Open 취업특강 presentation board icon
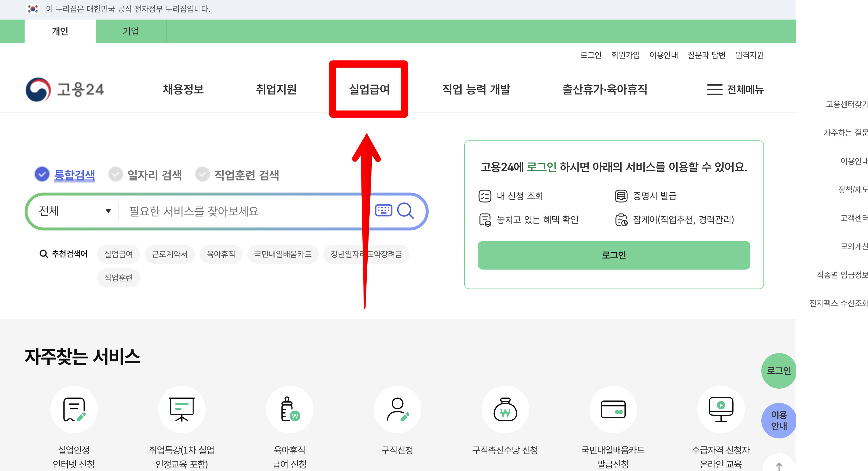 (182, 409)
